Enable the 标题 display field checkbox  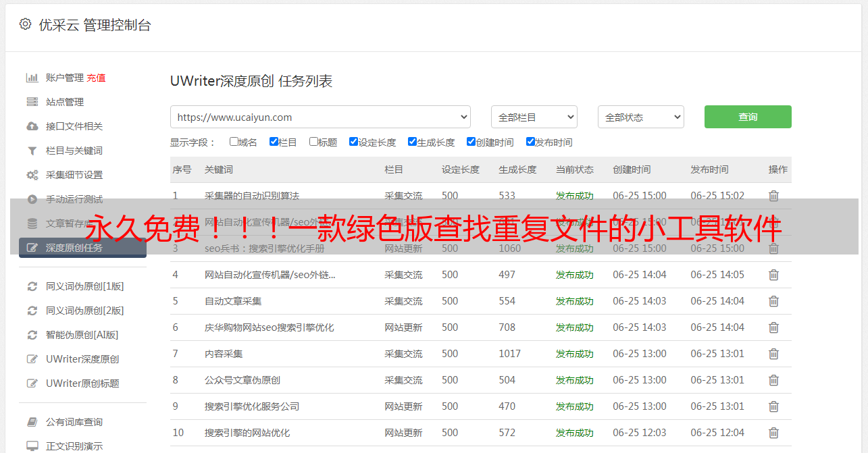coord(313,142)
